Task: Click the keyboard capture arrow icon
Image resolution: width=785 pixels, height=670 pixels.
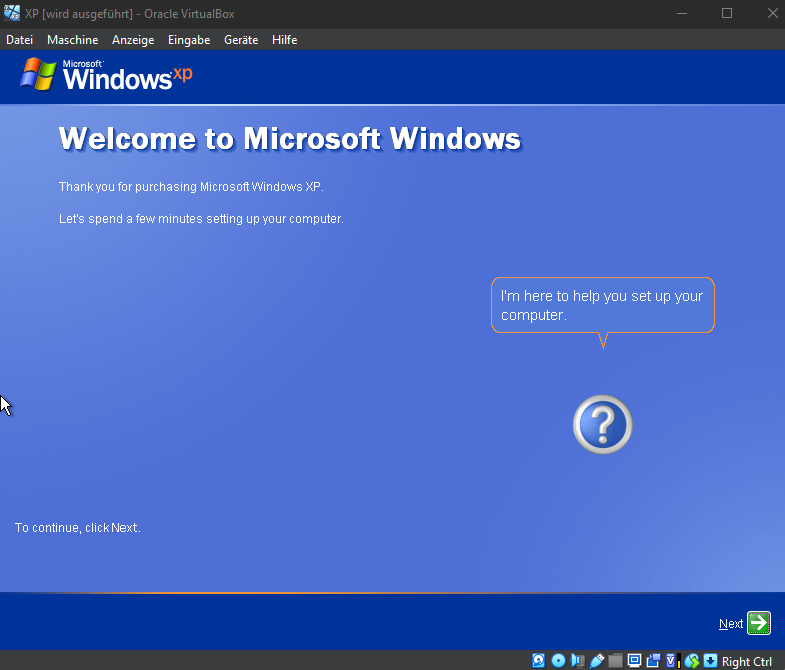Action: 710,660
